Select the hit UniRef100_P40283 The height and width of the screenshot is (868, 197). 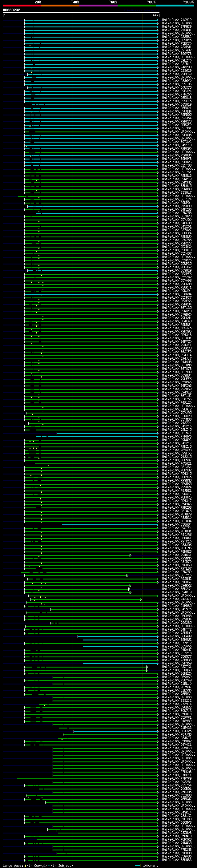pos(177,67)
